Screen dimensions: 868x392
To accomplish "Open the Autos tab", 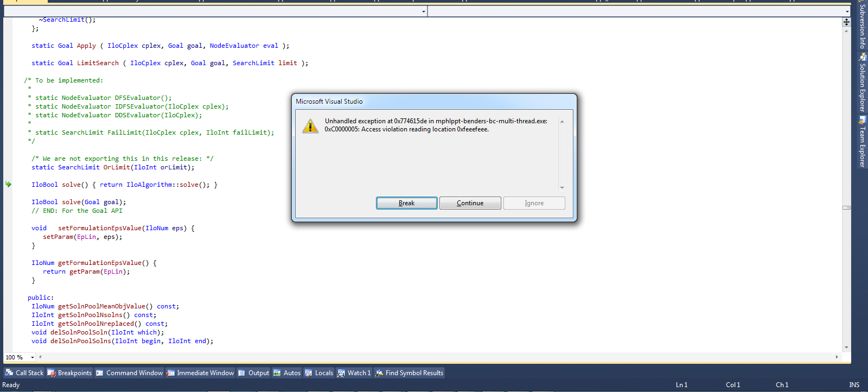I will click(287, 373).
